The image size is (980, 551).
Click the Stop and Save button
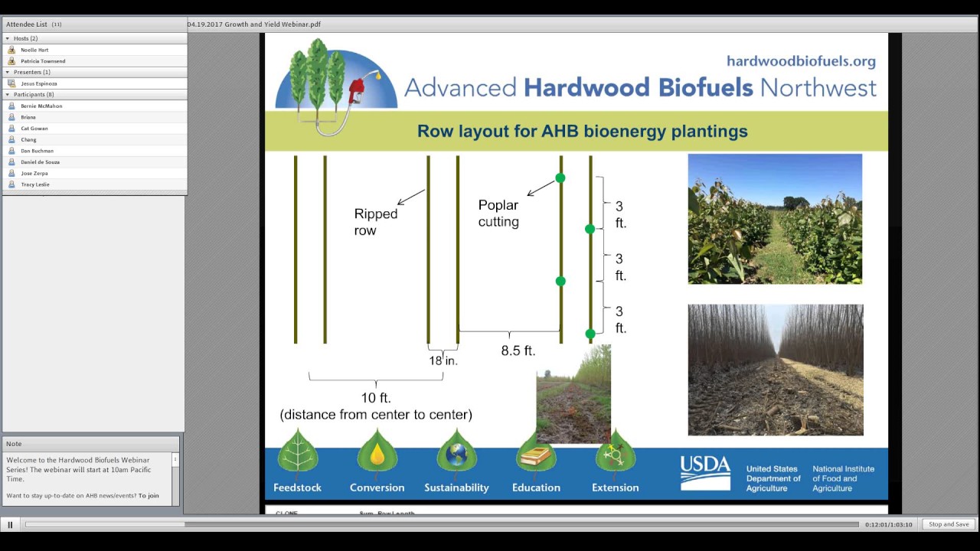pos(949,524)
